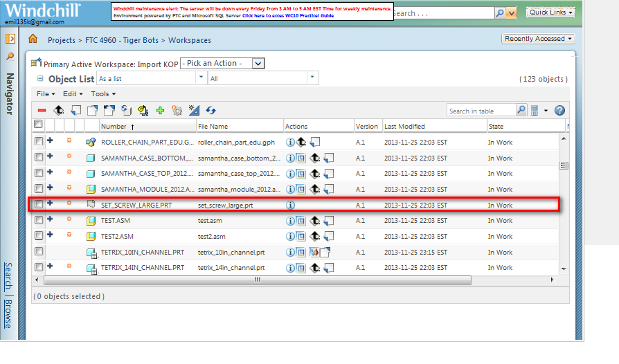Screen dimensions: 619x364
Task: Check the TETRIX_14IN_CHANNEL.PRT row checkbox
Action: (39, 267)
